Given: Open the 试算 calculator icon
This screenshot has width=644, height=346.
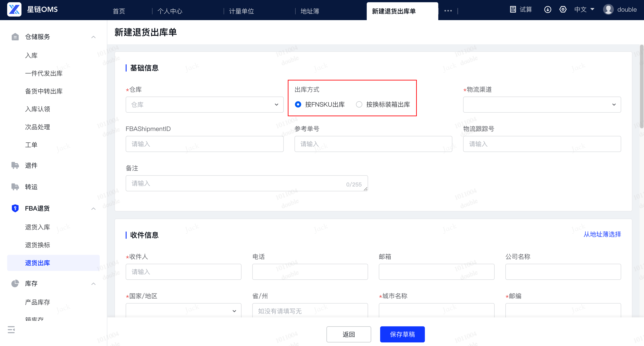Looking at the screenshot, I should coord(513,9).
